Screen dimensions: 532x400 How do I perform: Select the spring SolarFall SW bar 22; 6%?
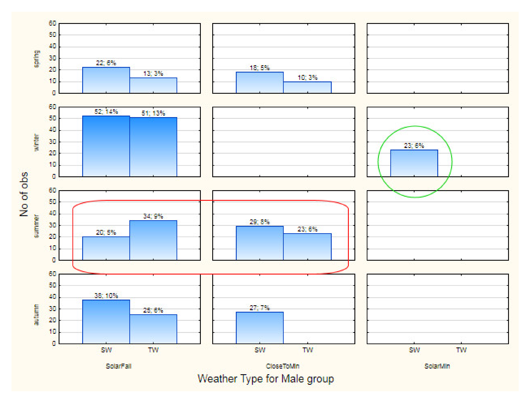tap(106, 80)
